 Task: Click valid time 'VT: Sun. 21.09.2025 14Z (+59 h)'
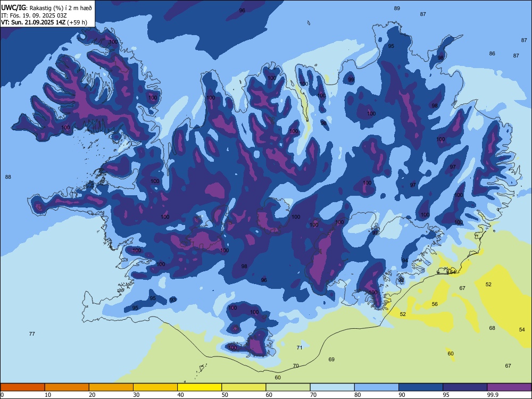click(x=44, y=22)
